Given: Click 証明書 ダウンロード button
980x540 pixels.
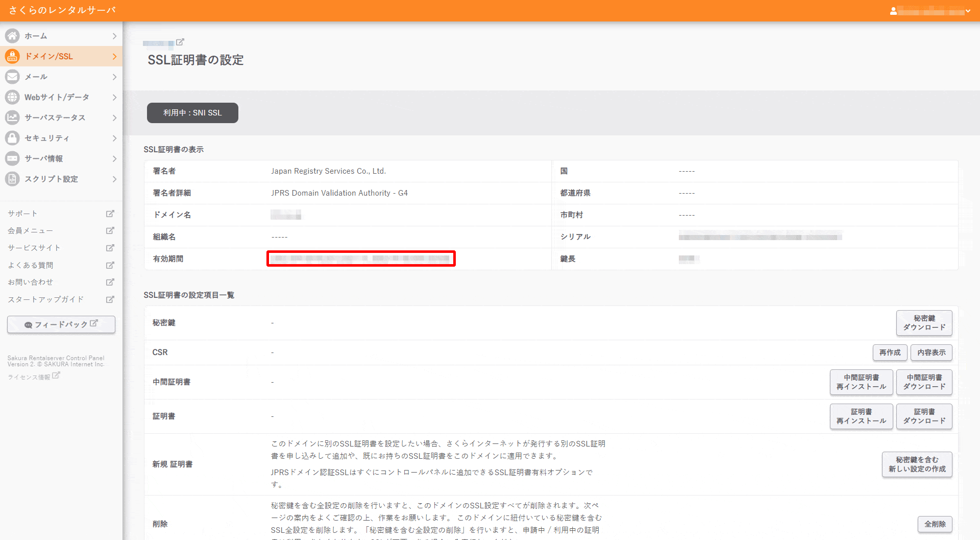Looking at the screenshot, I should [924, 416].
